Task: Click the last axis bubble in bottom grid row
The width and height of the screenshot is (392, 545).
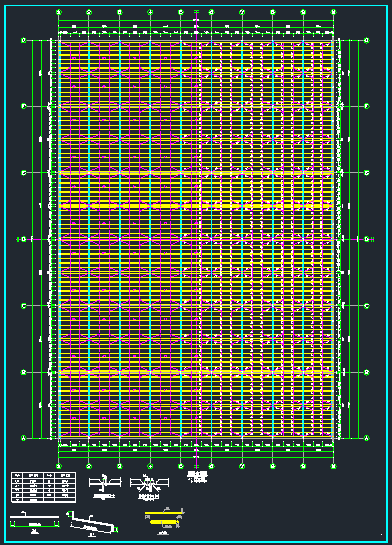Action: (334, 466)
